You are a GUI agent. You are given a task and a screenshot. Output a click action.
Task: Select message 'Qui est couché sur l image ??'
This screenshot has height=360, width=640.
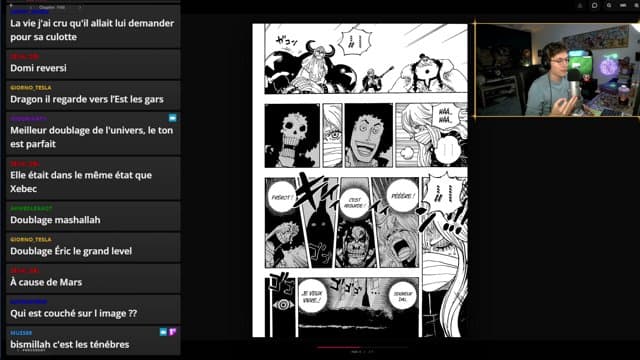pyautogui.click(x=93, y=310)
